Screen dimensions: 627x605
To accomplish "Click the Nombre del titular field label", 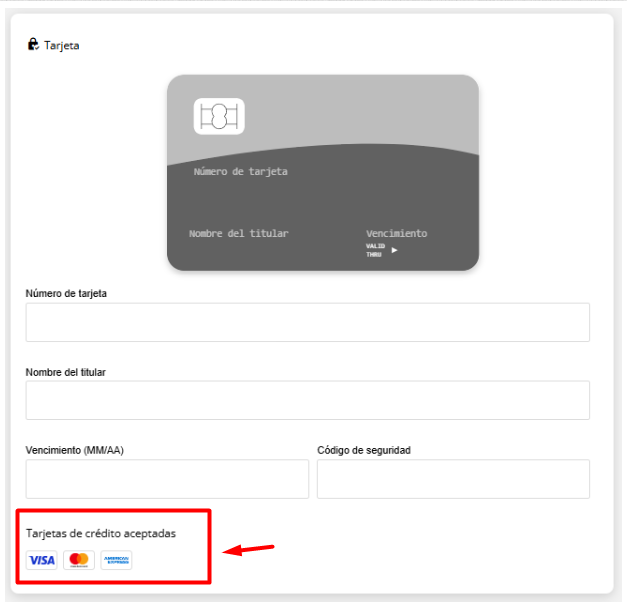I will click(x=66, y=372).
